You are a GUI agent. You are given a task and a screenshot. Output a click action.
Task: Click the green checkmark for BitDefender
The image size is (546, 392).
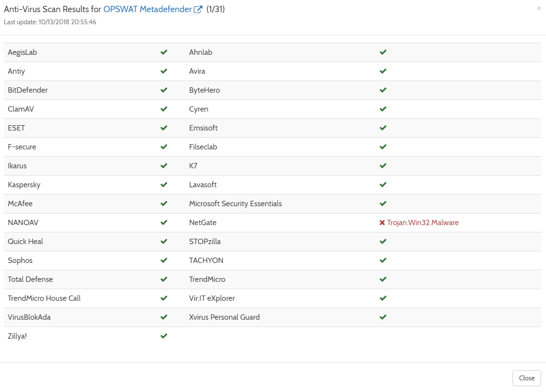click(164, 90)
